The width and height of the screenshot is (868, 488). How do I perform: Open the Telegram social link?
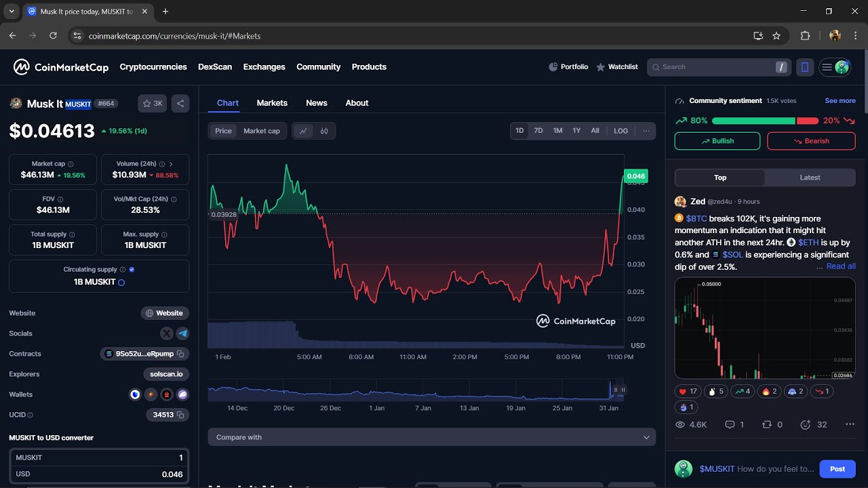click(182, 333)
